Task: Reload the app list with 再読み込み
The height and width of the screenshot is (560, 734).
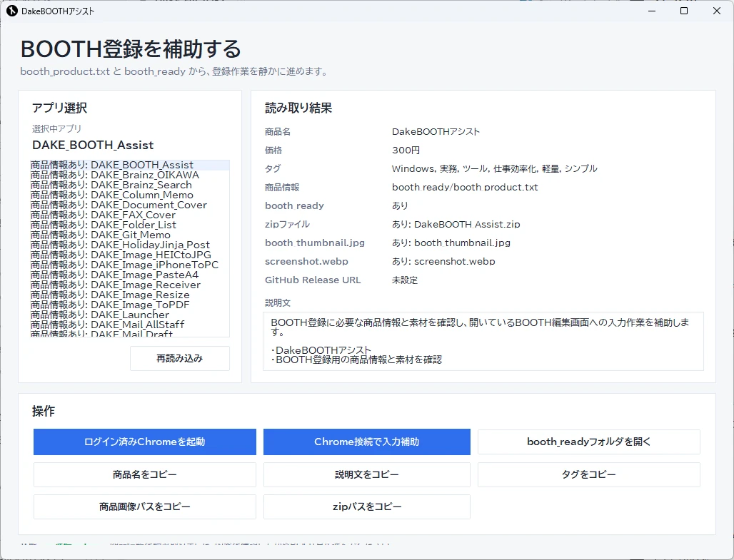Action: click(x=180, y=358)
